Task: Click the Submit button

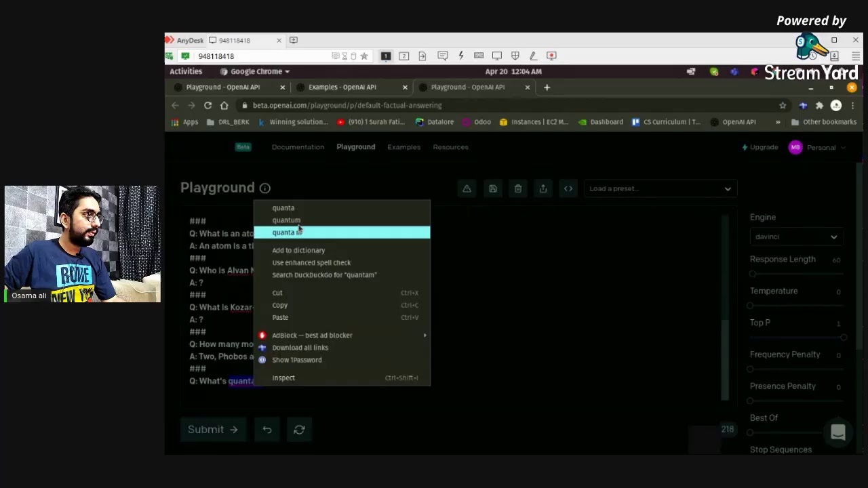Action: point(213,429)
